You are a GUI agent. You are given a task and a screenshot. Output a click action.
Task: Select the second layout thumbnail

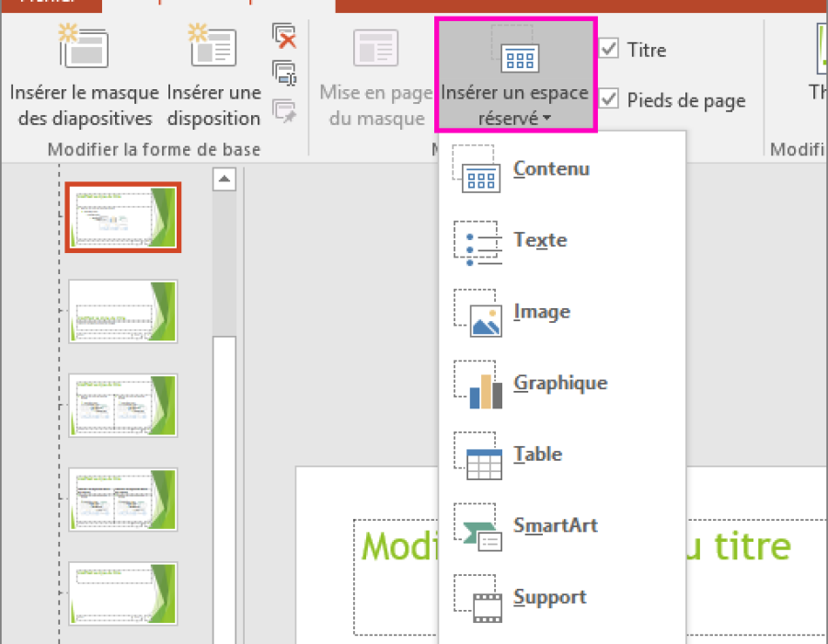123,312
